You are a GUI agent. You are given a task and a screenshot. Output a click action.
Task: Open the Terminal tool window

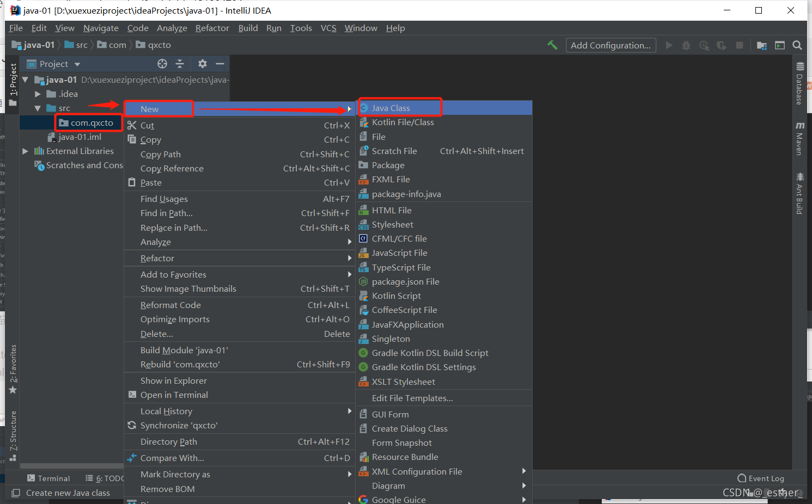[x=48, y=478]
